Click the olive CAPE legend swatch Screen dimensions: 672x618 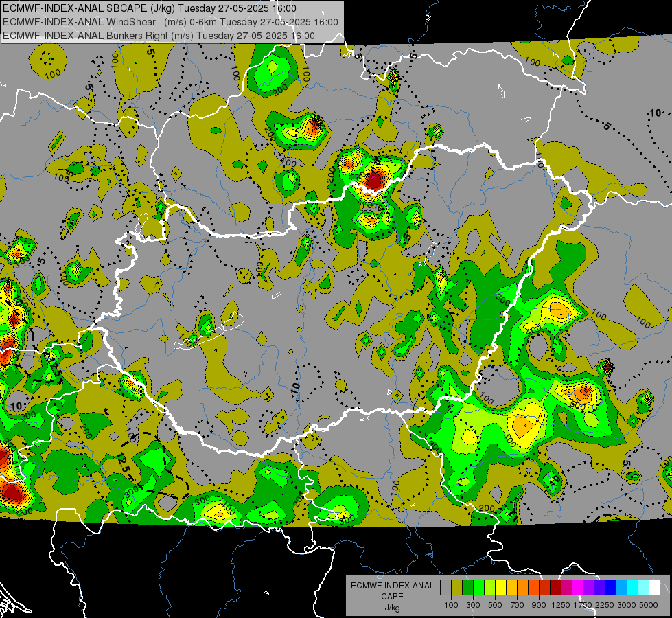457,588
